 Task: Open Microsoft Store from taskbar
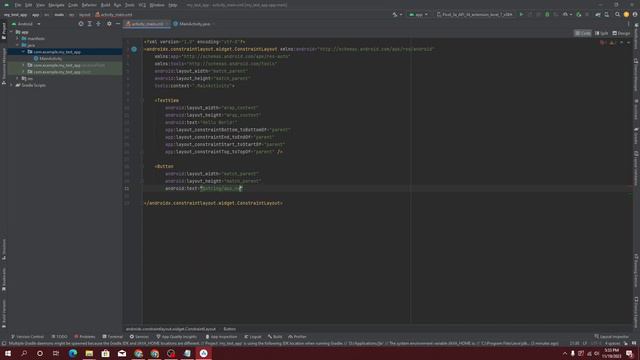point(105,353)
